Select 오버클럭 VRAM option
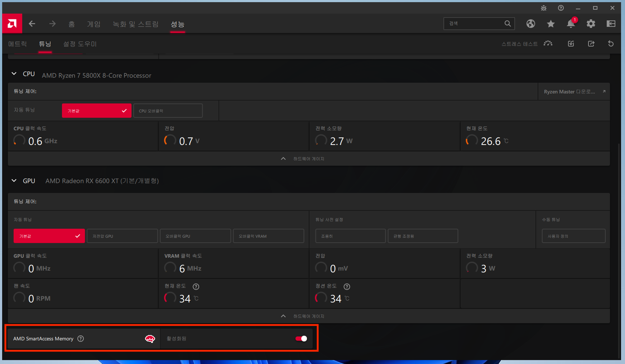The height and width of the screenshot is (364, 625). click(268, 236)
